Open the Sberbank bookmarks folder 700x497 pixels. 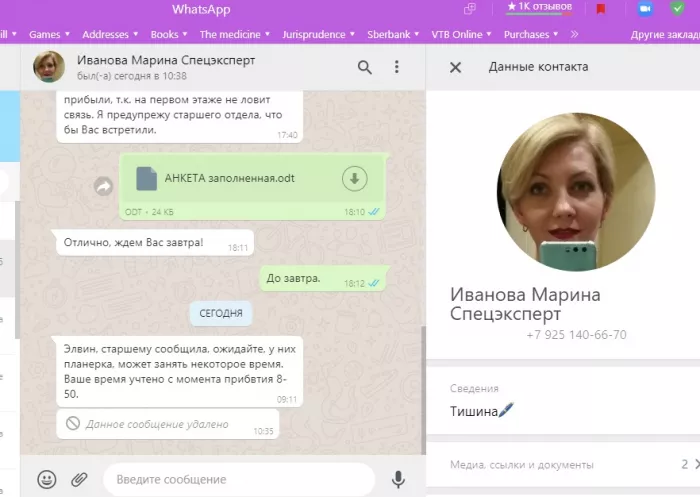tap(393, 34)
